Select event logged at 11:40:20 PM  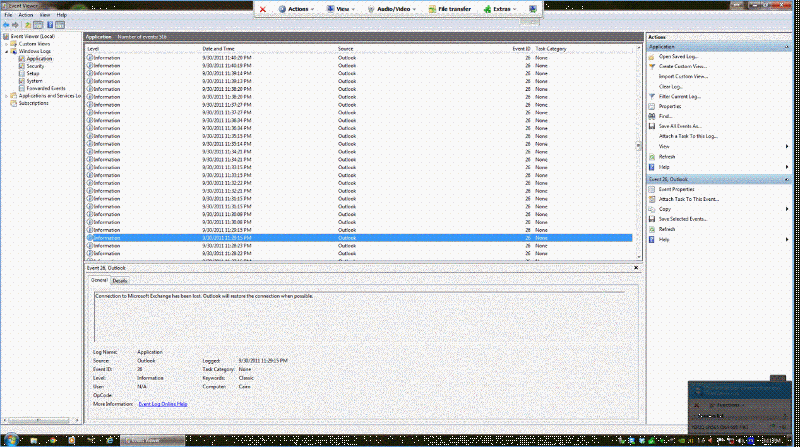pyautogui.click(x=359, y=58)
